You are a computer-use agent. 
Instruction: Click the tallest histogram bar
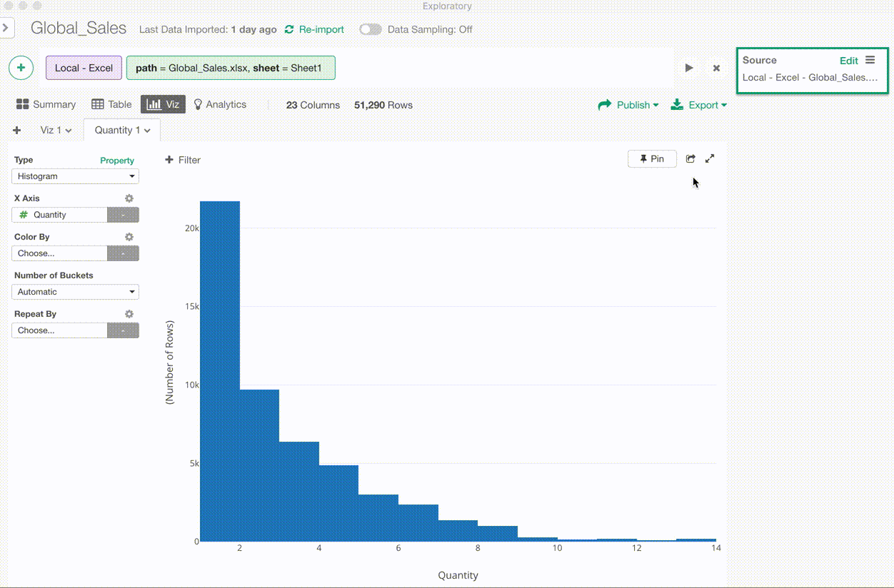[x=220, y=371]
